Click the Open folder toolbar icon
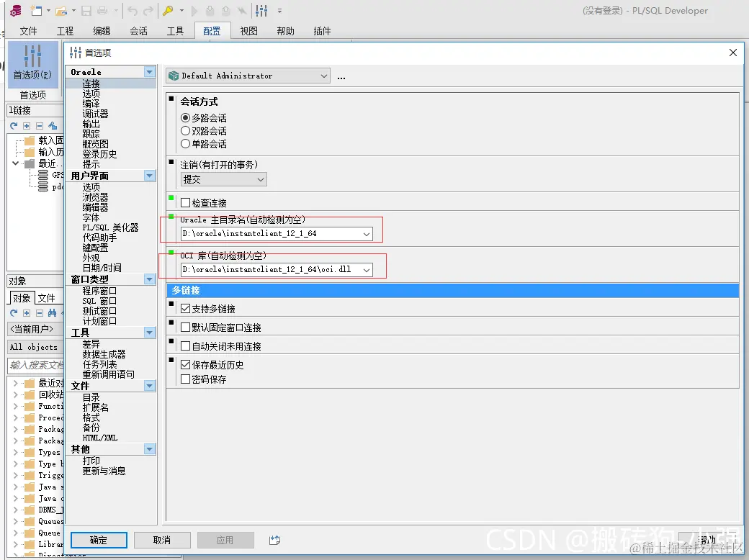The image size is (749, 560). pos(60,11)
